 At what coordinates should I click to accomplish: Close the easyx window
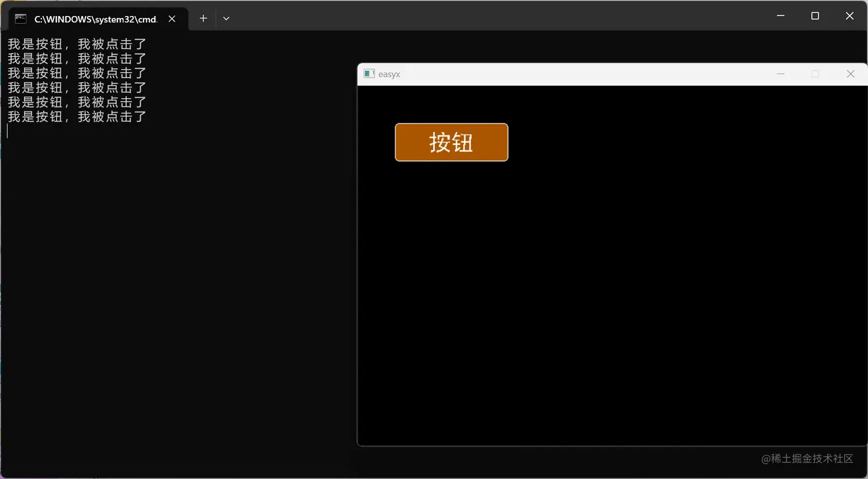tap(850, 74)
